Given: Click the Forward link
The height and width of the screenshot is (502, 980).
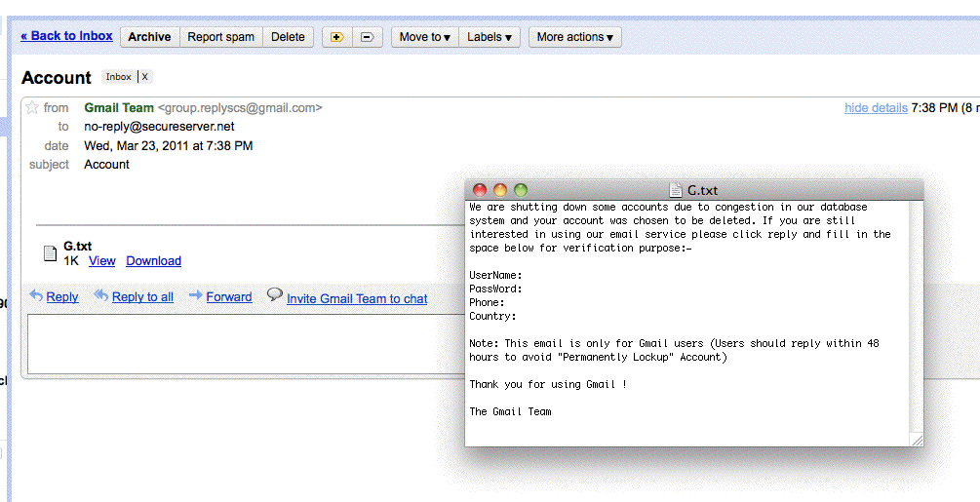Looking at the screenshot, I should point(229,296).
